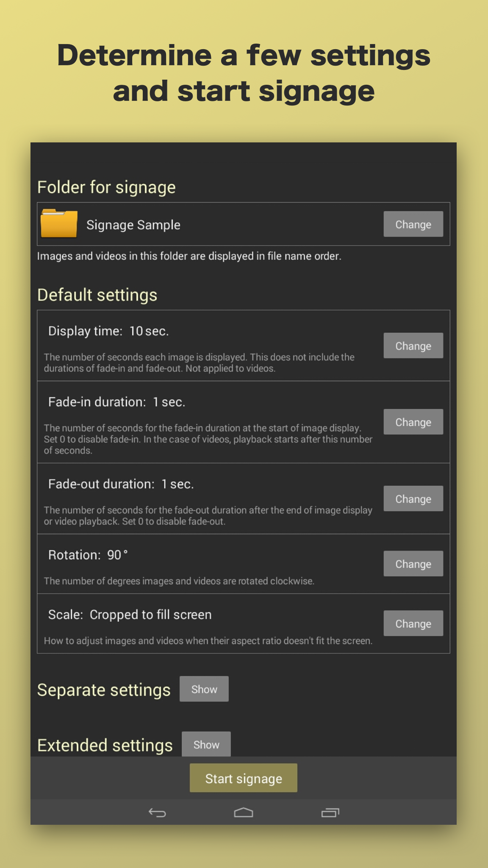Change the Fade-in duration

tap(413, 422)
